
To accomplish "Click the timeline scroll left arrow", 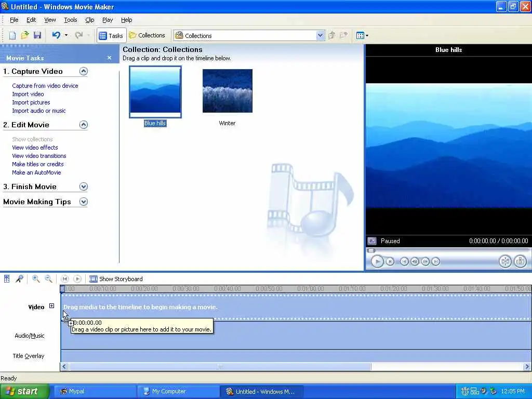I will [x=64, y=367].
